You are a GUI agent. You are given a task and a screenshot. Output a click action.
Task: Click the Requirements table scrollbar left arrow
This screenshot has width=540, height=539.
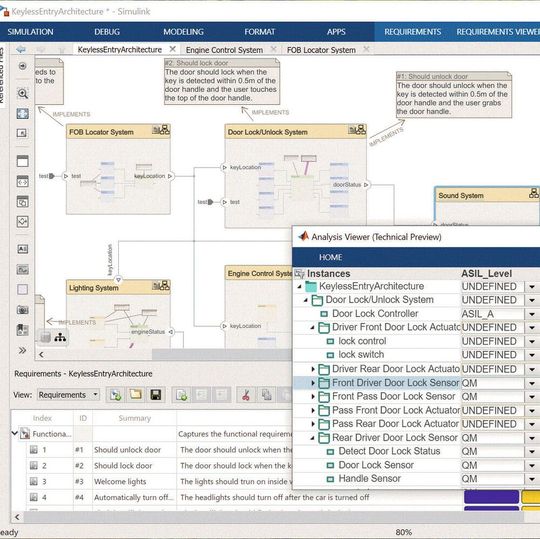(17, 517)
